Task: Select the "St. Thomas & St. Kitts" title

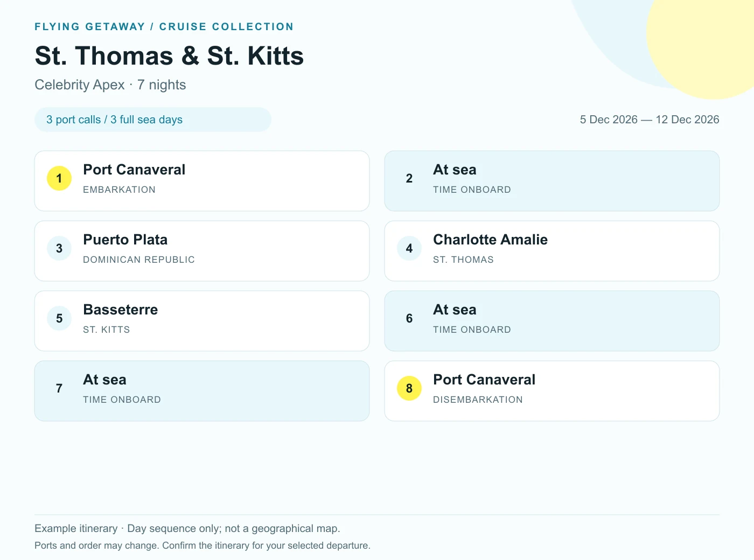Action: coord(169,56)
